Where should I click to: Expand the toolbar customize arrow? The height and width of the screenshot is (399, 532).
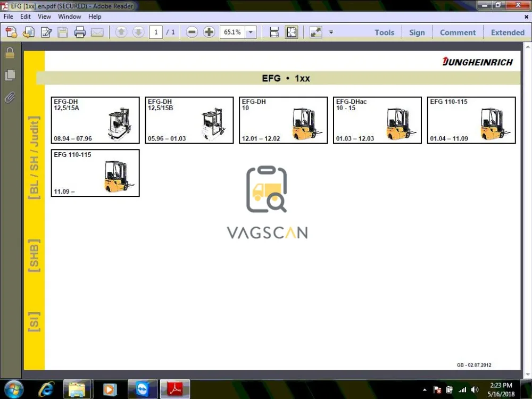(331, 32)
